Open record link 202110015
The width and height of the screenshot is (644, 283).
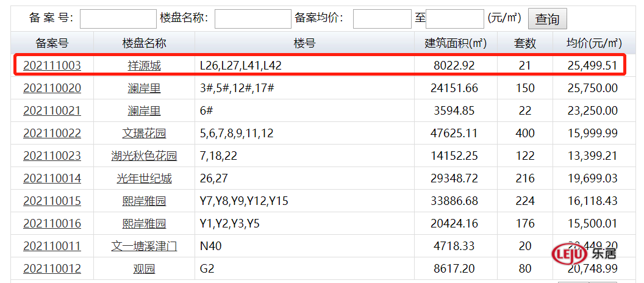[52, 201]
